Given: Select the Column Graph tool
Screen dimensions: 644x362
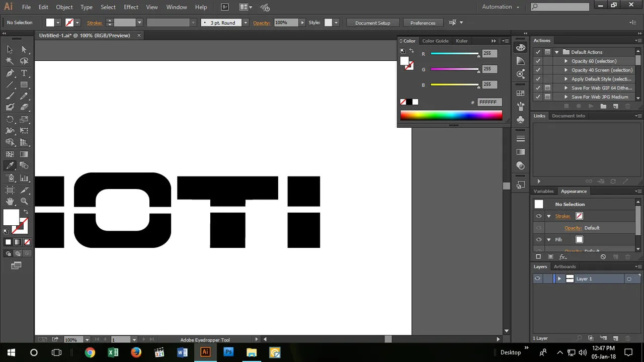Looking at the screenshot, I should [24, 178].
